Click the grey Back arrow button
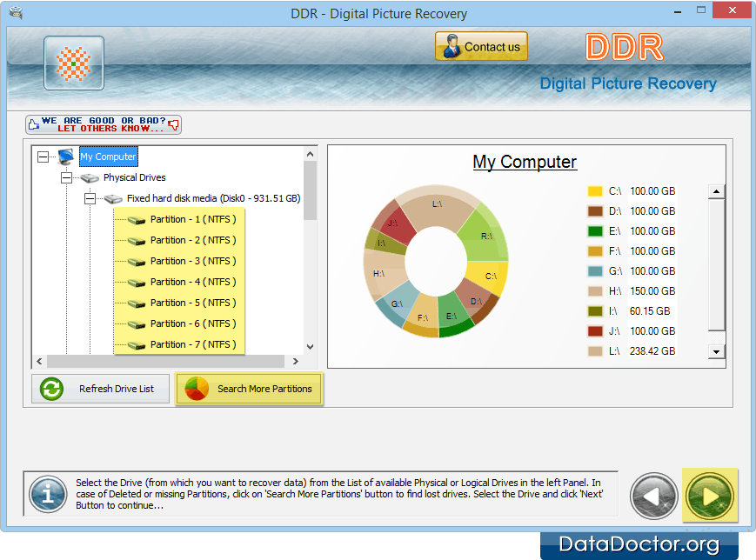The height and width of the screenshot is (560, 756). [x=653, y=497]
